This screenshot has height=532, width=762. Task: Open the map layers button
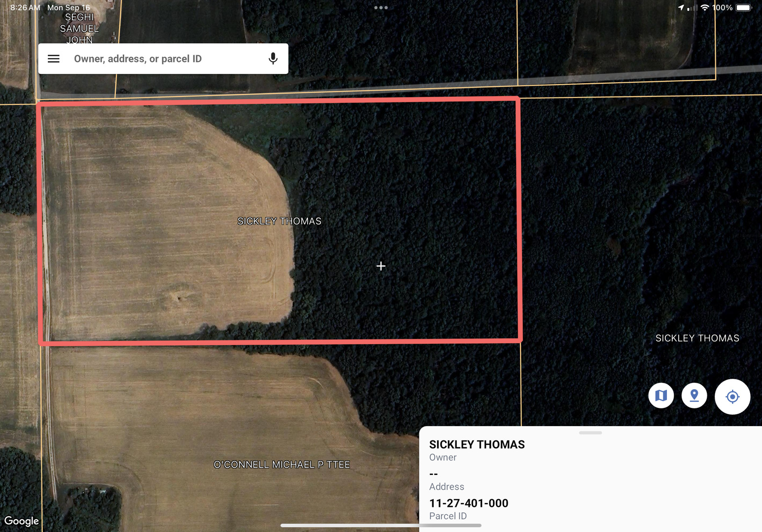coord(661,396)
